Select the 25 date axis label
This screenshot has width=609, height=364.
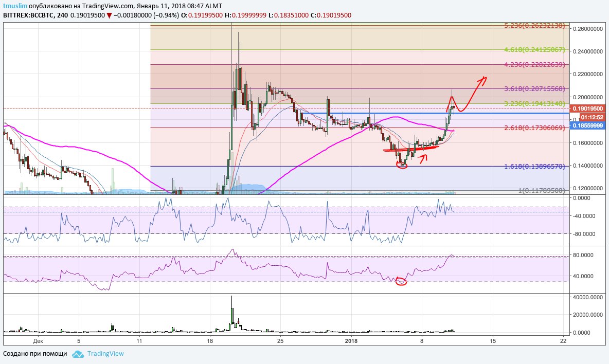tap(280, 341)
